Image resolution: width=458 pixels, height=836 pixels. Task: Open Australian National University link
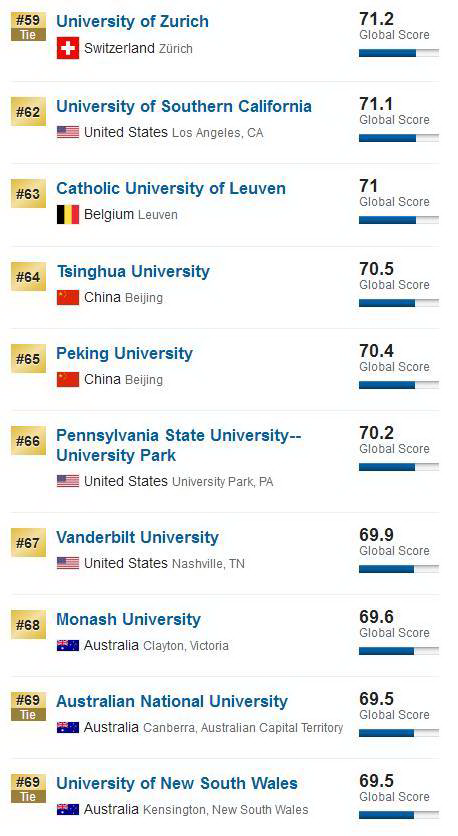(x=172, y=701)
